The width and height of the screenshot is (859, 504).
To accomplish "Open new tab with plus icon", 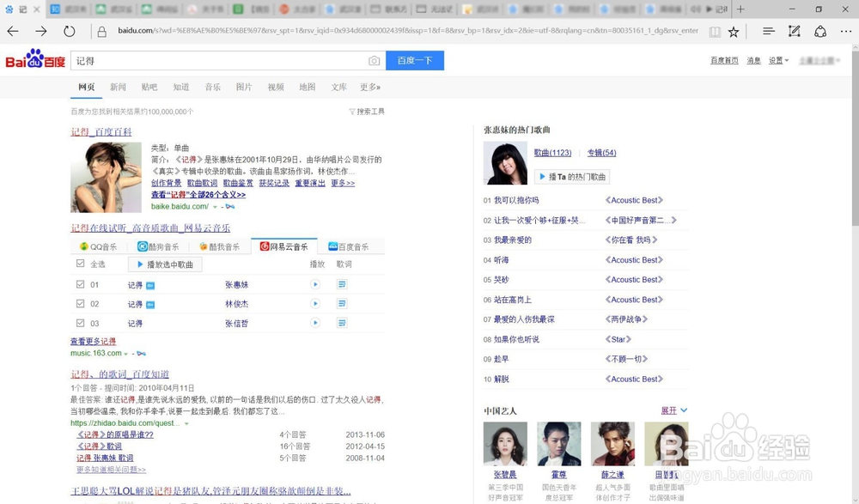I will tap(740, 9).
